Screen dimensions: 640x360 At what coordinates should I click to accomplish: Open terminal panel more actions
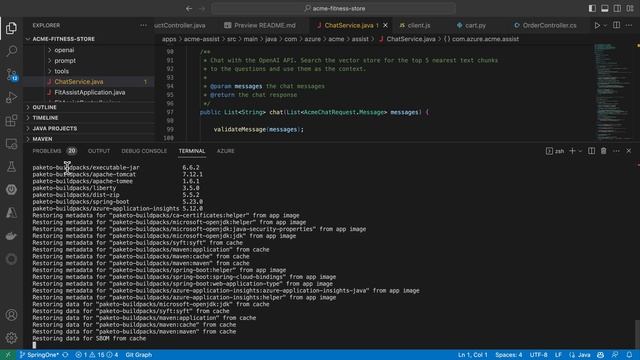tap(616, 151)
